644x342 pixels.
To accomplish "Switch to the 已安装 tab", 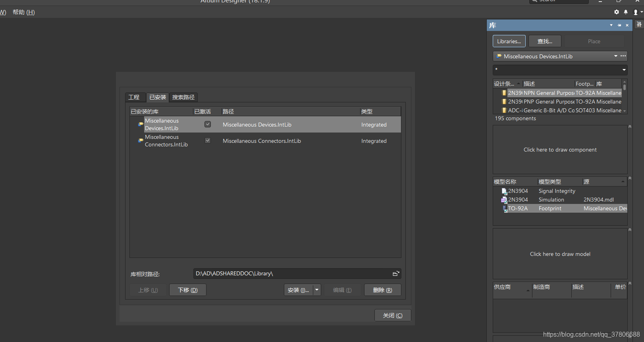I will pos(158,97).
